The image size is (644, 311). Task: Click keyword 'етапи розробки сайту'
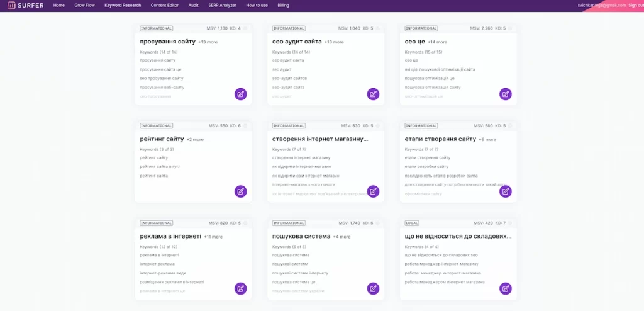point(426,167)
